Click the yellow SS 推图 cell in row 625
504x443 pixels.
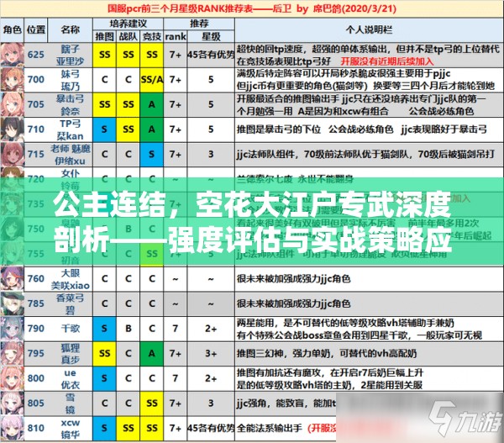(x=104, y=55)
